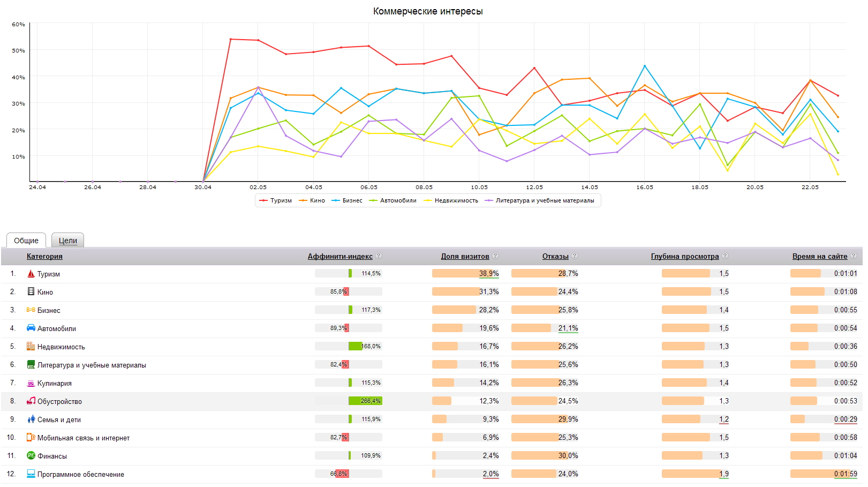
Task: Click the Автомобили car icon
Action: pos(31,328)
